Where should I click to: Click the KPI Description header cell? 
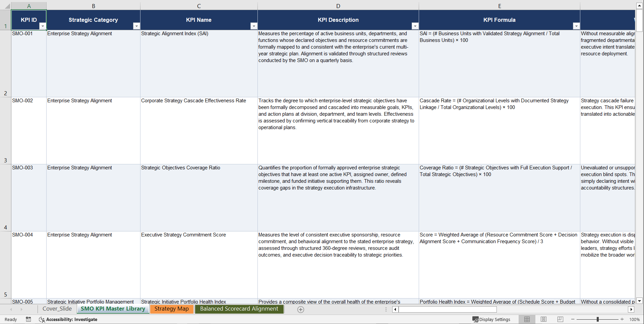coord(338,20)
